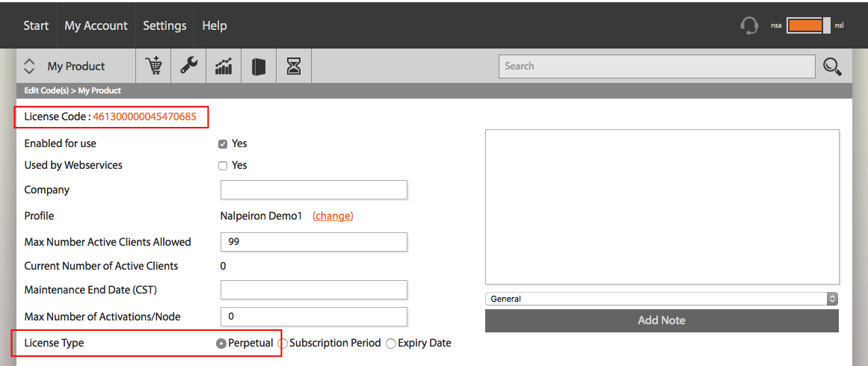868x366 pixels.
Task: Click the shopping cart add icon
Action: [x=154, y=66]
